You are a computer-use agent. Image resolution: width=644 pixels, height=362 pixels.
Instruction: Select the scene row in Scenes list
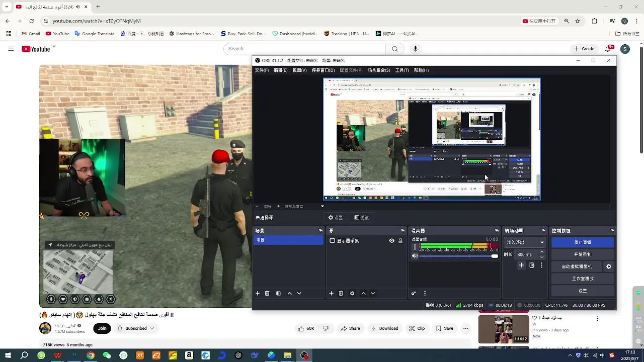click(288, 240)
